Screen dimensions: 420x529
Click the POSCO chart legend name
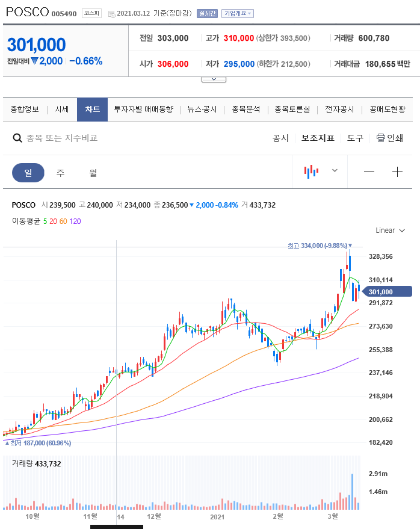(x=23, y=205)
